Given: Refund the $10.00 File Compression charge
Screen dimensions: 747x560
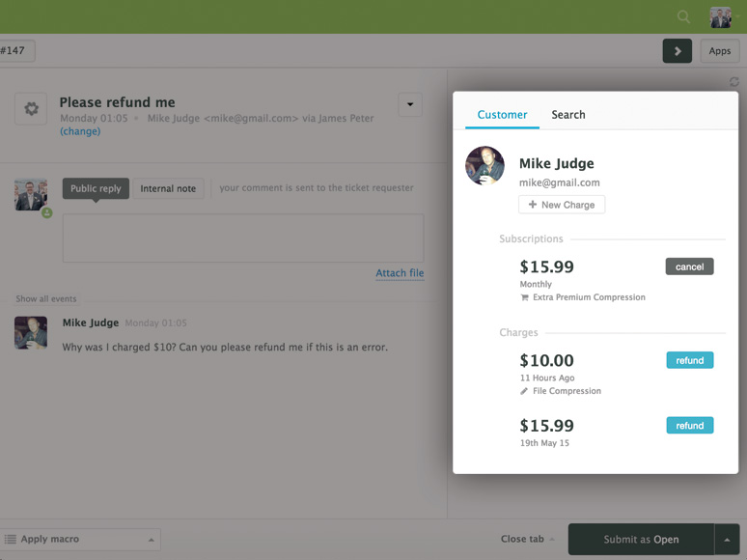Looking at the screenshot, I should coord(690,360).
